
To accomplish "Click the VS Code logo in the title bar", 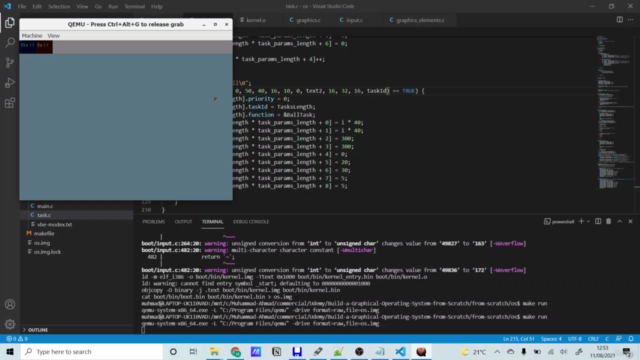I will click(x=8, y=6).
